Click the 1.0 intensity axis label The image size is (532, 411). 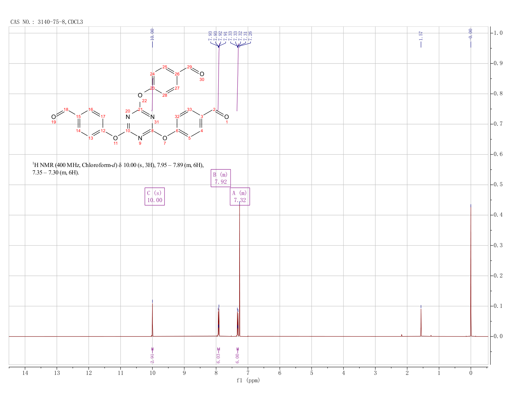(x=498, y=33)
